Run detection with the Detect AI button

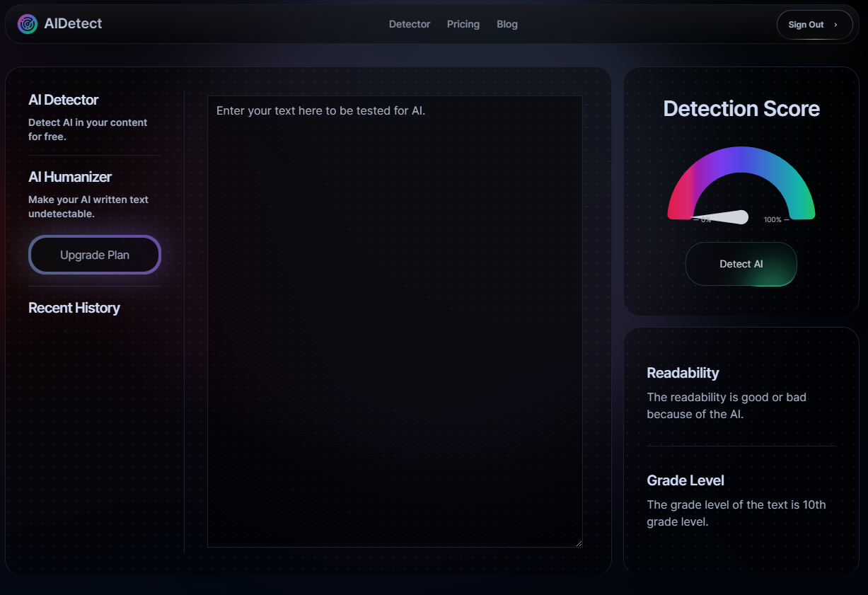point(741,263)
